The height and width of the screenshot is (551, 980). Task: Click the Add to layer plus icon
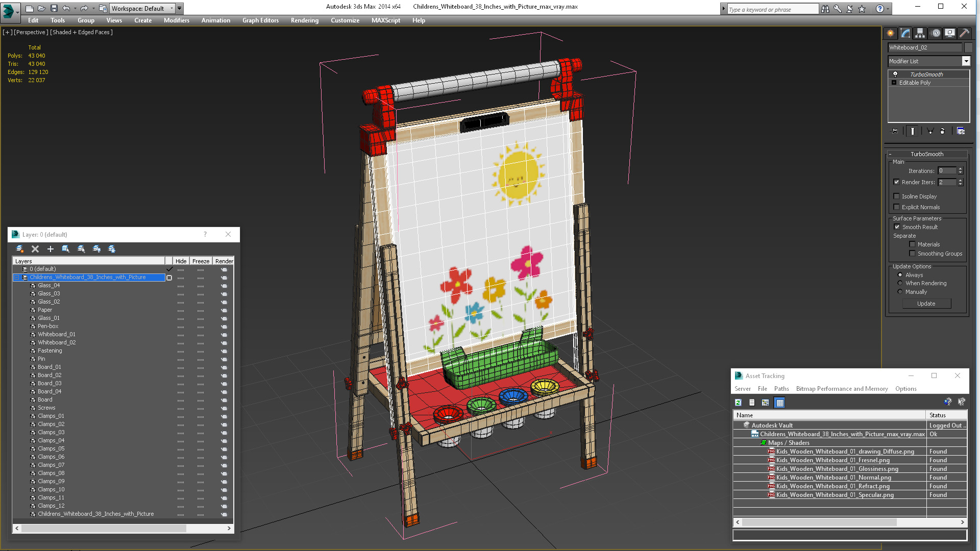(51, 249)
